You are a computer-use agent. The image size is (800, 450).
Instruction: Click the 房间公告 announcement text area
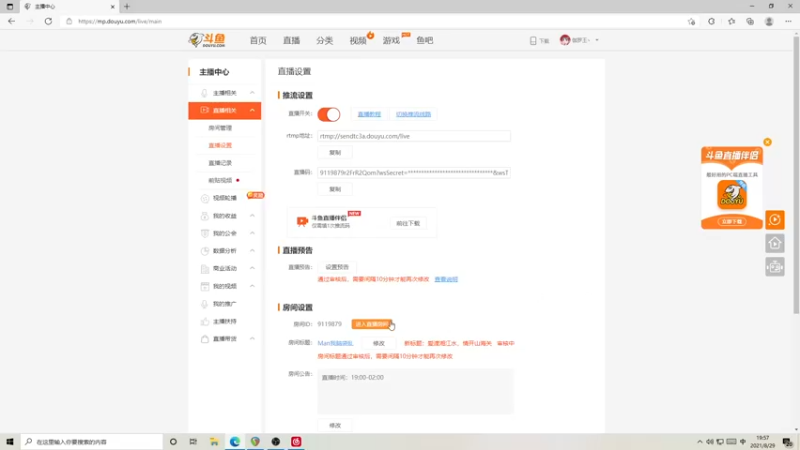[x=415, y=391]
